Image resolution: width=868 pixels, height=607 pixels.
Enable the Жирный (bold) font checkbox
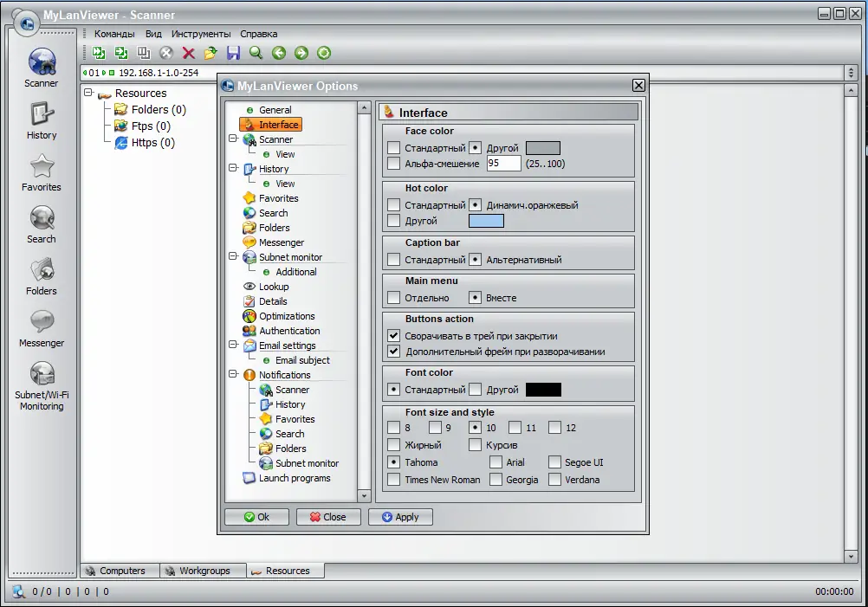392,444
